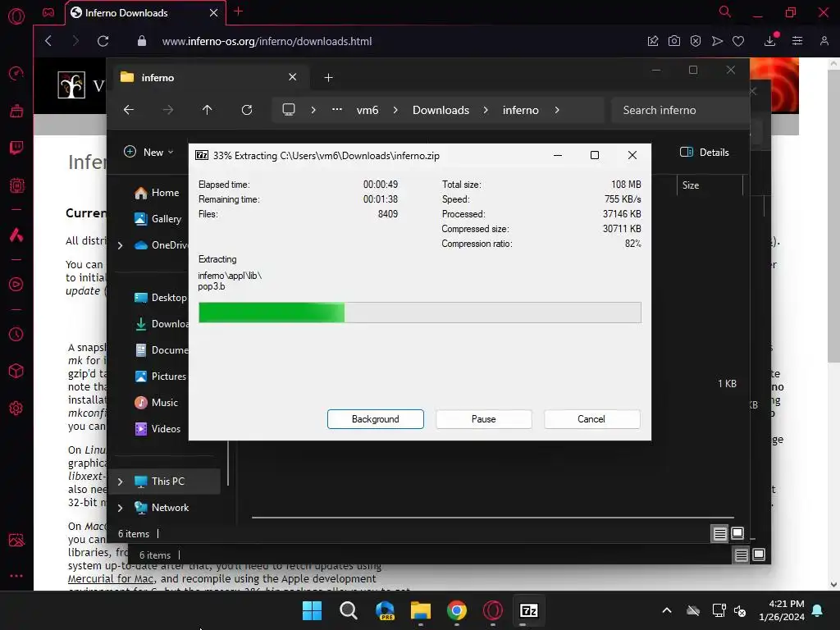Take a snapshot with camera icon
Screen dimensions: 840x630
[674, 41]
